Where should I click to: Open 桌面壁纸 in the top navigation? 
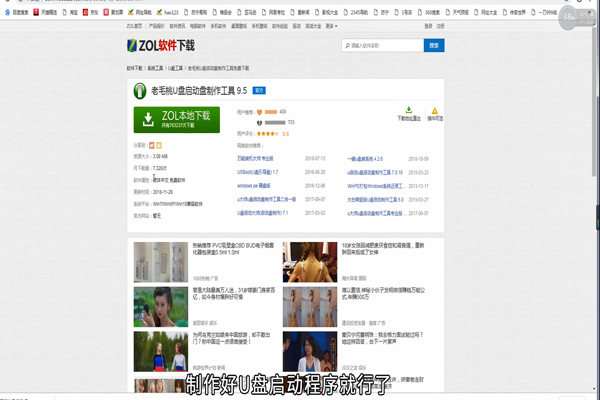pyautogui.click(x=239, y=26)
